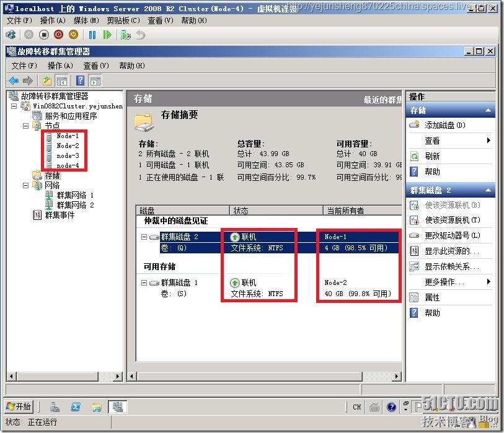This screenshot has height=433, width=504.
Task: Open VM window 媒体(M) menu
Action: 86,20
